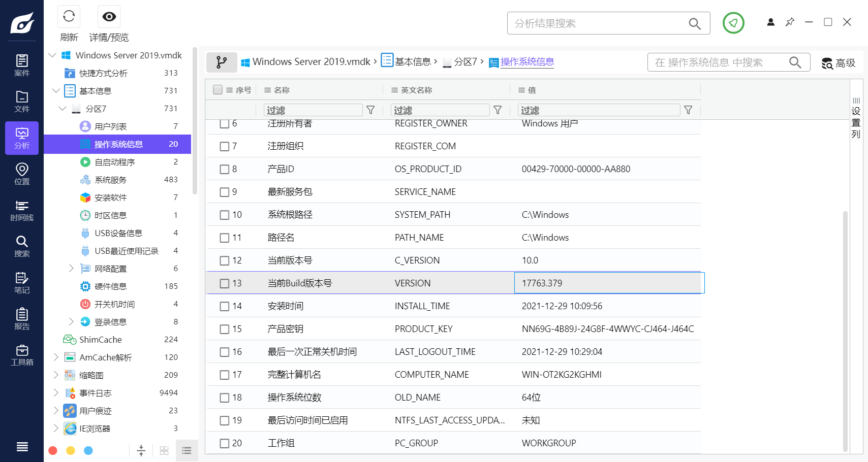Check row 12 当前版本号 checkbox
The image size is (868, 462).
pyautogui.click(x=224, y=260)
